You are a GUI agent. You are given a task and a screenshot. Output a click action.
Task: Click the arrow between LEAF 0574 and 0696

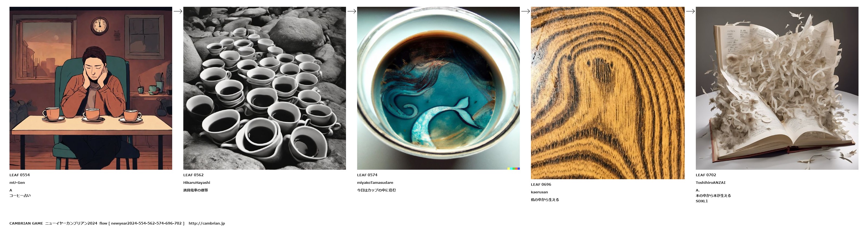click(525, 11)
